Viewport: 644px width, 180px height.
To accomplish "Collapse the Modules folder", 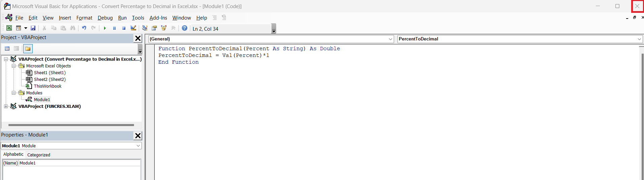I will (x=13, y=93).
